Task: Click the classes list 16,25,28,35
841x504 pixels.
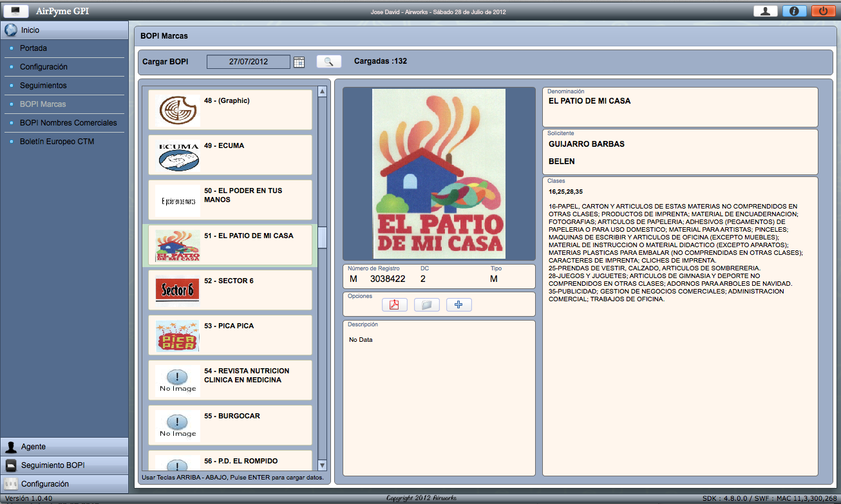Action: (x=565, y=191)
